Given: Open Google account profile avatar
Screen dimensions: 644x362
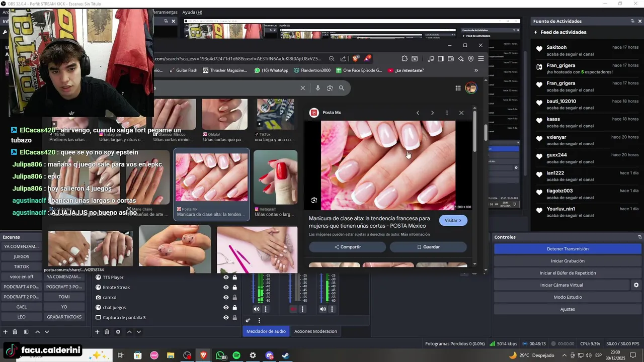Looking at the screenshot, I should (x=471, y=88).
